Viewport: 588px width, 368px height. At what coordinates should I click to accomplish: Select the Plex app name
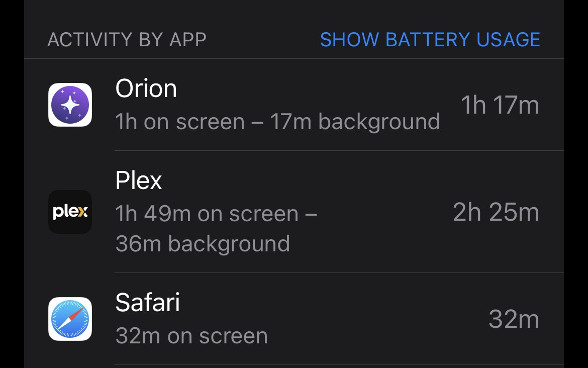pyautogui.click(x=139, y=180)
